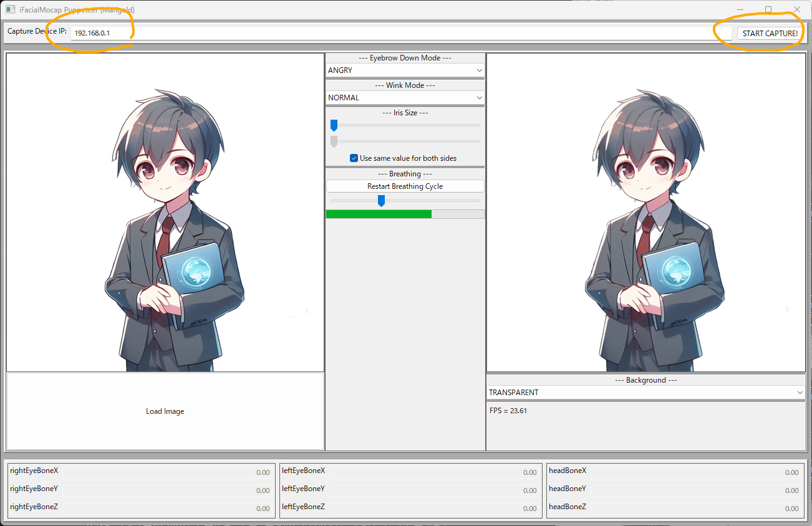Select the Breathing slider handle
This screenshot has height=526, width=812.
(x=381, y=201)
